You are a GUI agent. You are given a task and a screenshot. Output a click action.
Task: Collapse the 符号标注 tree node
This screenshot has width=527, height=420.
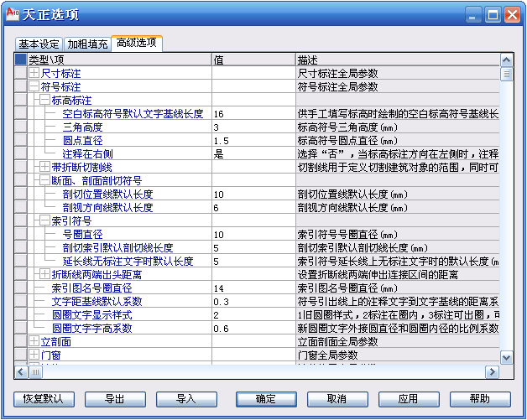point(34,86)
